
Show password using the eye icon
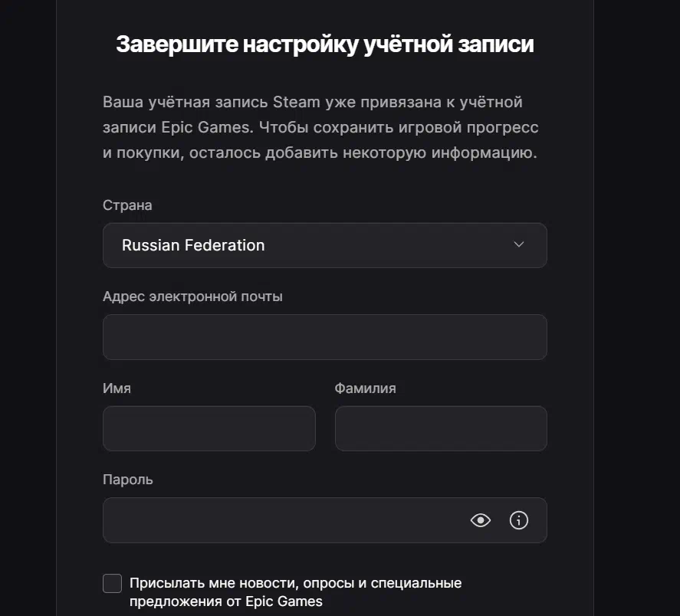[481, 520]
